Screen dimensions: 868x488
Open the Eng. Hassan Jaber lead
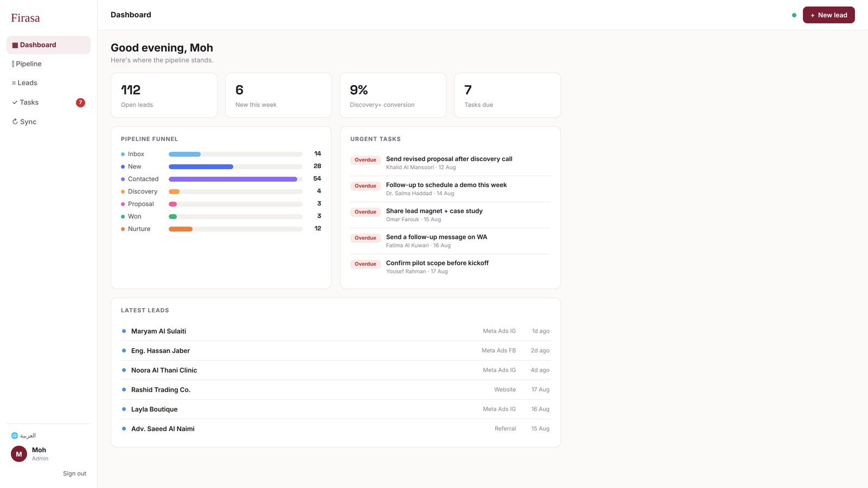(x=336, y=351)
